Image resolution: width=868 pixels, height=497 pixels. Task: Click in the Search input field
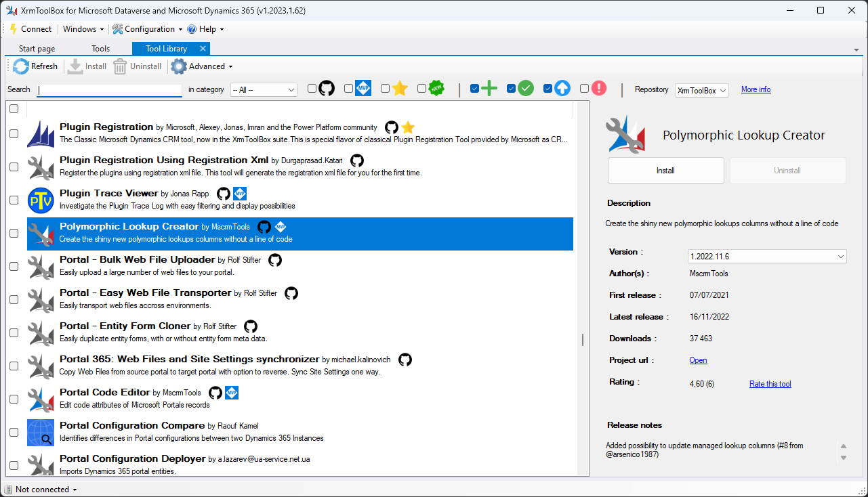(109, 90)
